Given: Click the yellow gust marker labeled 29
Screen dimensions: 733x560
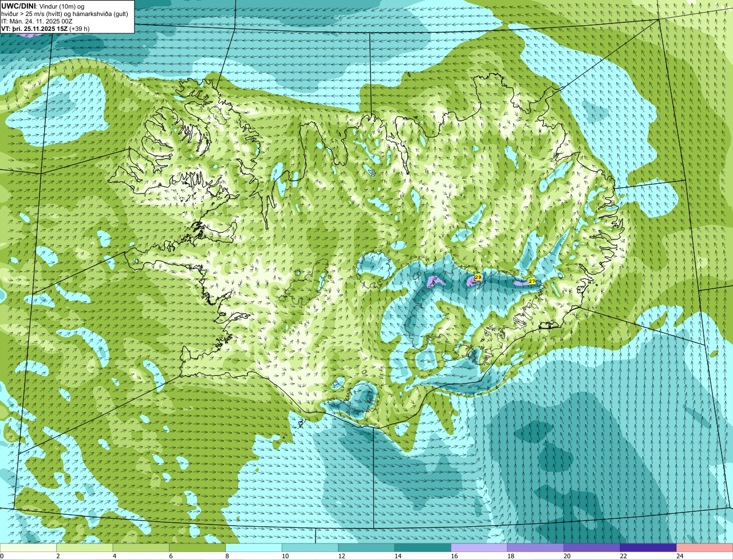Looking at the screenshot, I should tap(478, 277).
